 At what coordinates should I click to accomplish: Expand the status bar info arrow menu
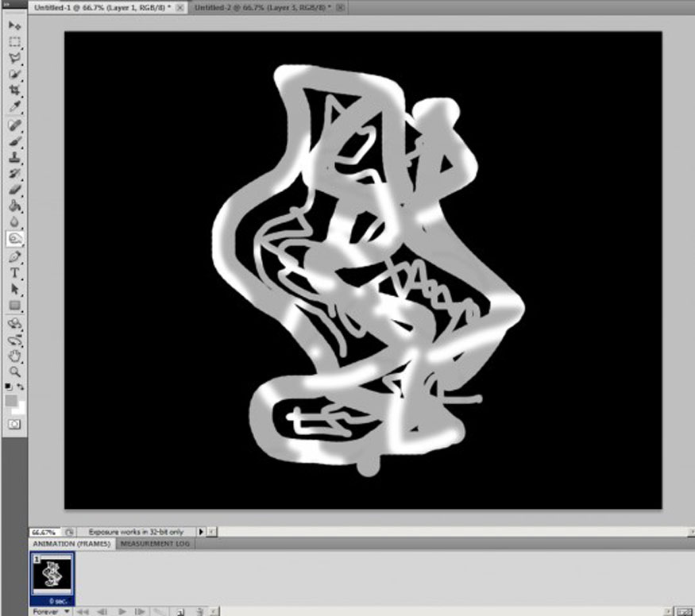[x=201, y=531]
